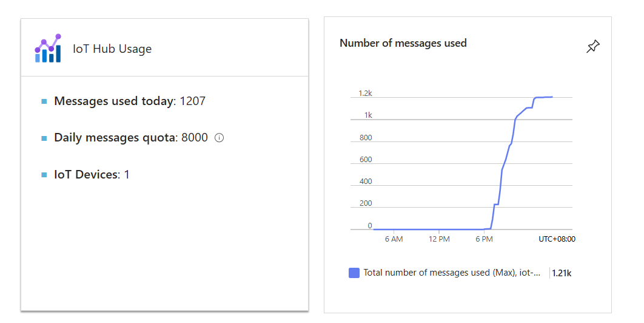Click the 6 PM x-axis label
The height and width of the screenshot is (323, 644).
point(484,239)
